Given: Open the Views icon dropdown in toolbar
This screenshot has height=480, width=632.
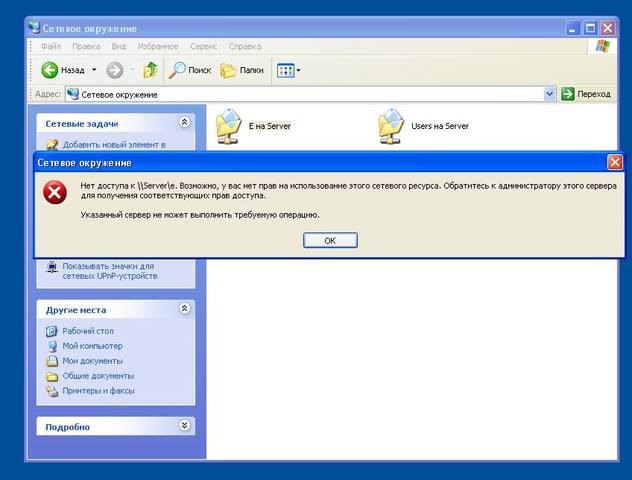Looking at the screenshot, I should coord(287,70).
